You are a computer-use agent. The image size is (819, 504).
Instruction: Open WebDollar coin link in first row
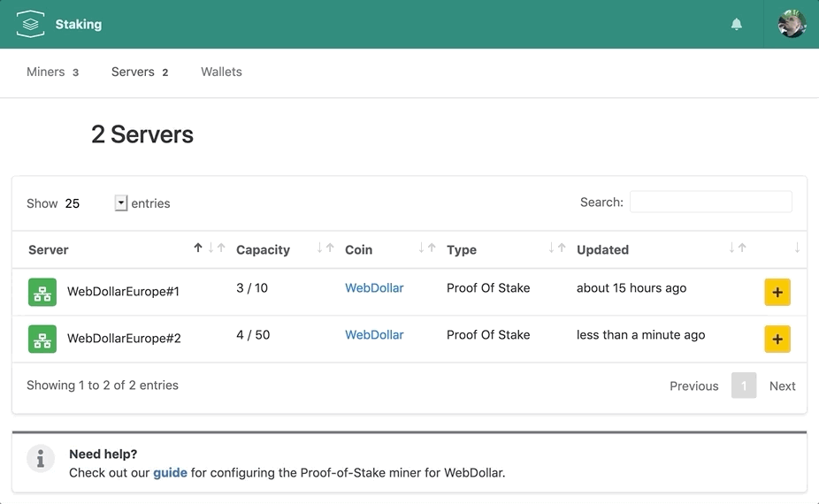tap(374, 287)
